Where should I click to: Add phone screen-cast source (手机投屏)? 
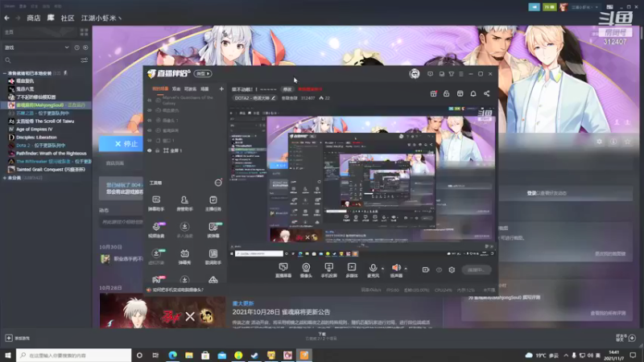(x=328, y=270)
